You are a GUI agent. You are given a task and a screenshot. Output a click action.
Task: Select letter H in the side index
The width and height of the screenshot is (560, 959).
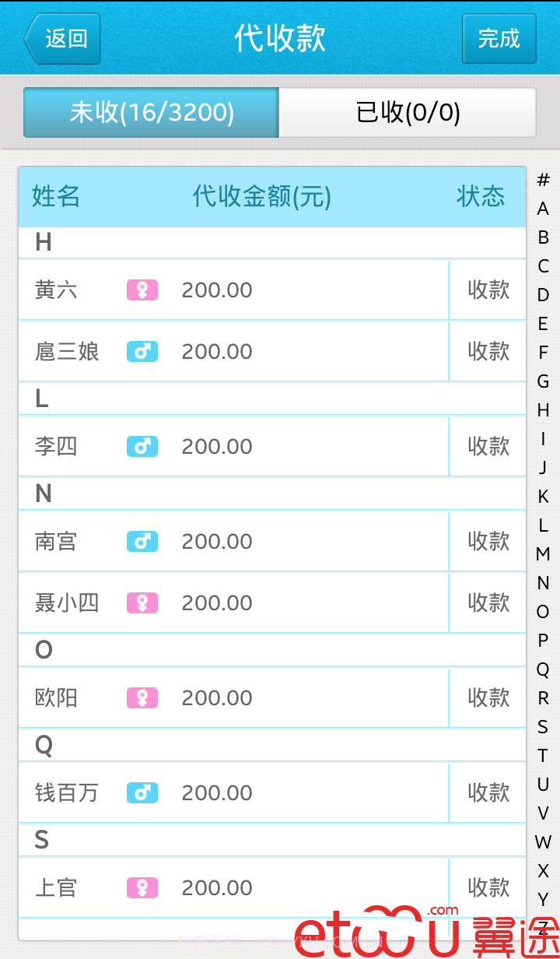pyautogui.click(x=543, y=410)
